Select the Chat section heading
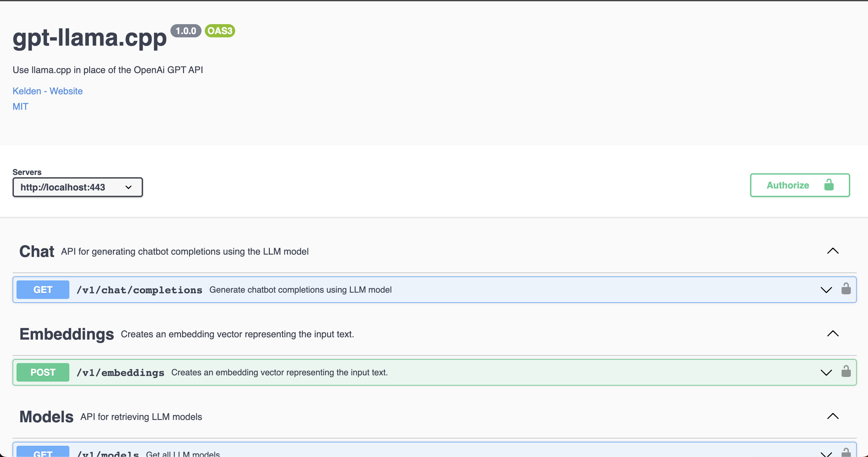 click(x=36, y=252)
